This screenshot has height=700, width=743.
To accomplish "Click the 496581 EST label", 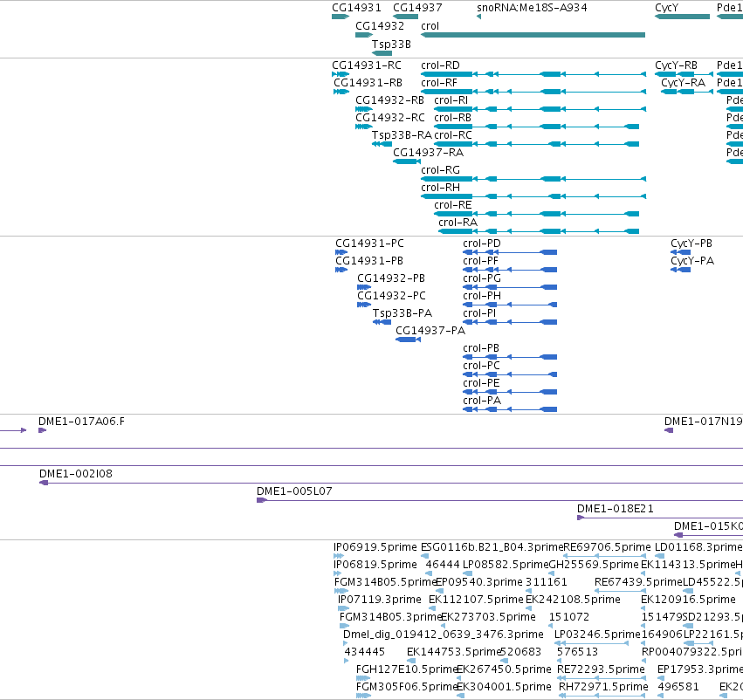I will (678, 687).
